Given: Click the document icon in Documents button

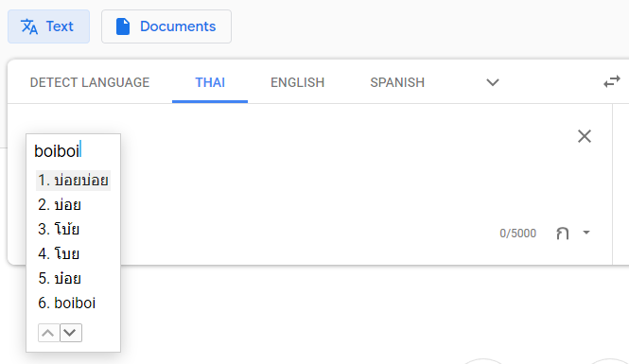Looking at the screenshot, I should tap(123, 26).
